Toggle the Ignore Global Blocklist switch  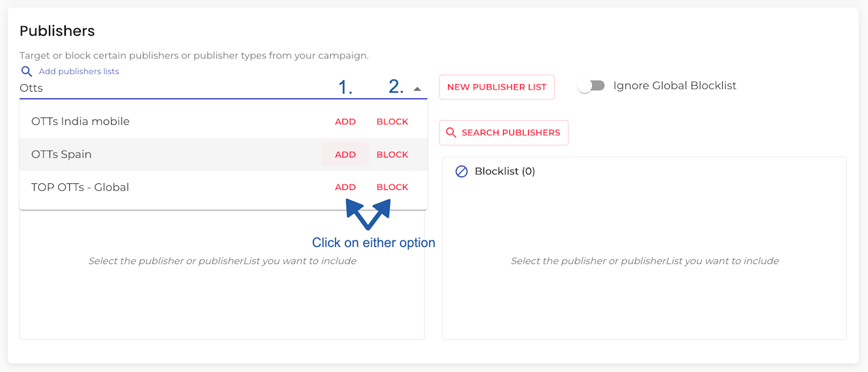tap(591, 86)
